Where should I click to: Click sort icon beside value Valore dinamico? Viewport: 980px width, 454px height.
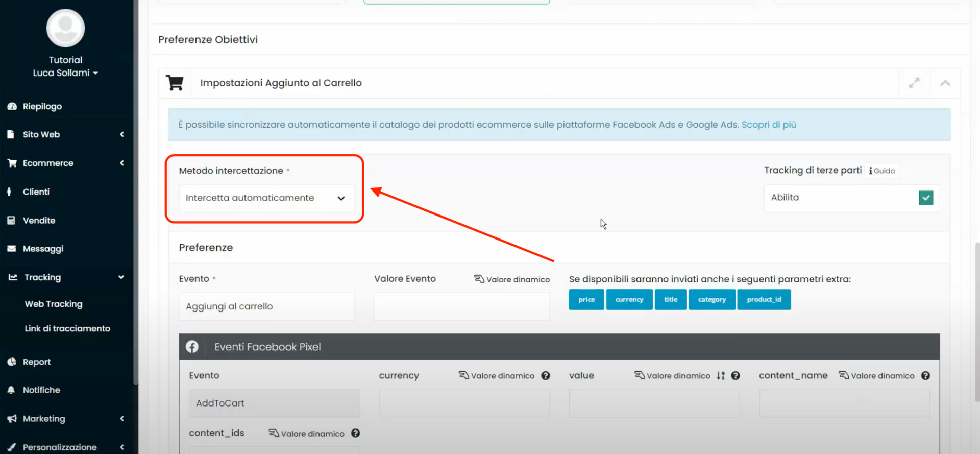721,376
